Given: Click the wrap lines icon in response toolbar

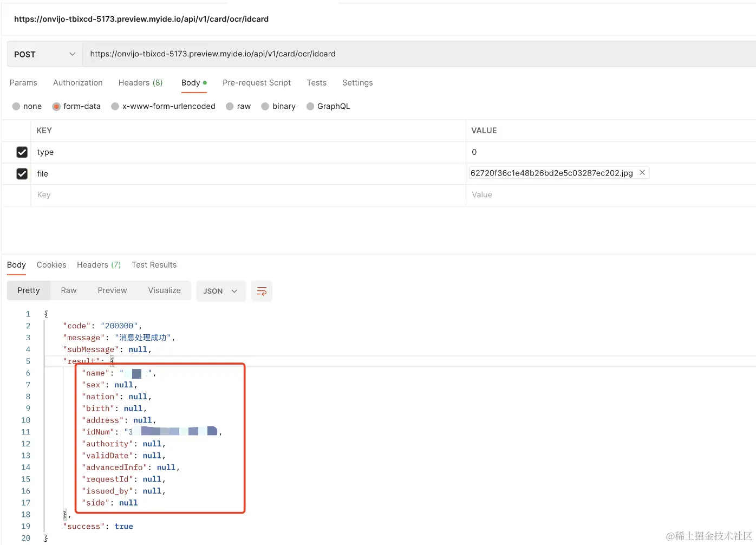Looking at the screenshot, I should [x=262, y=291].
